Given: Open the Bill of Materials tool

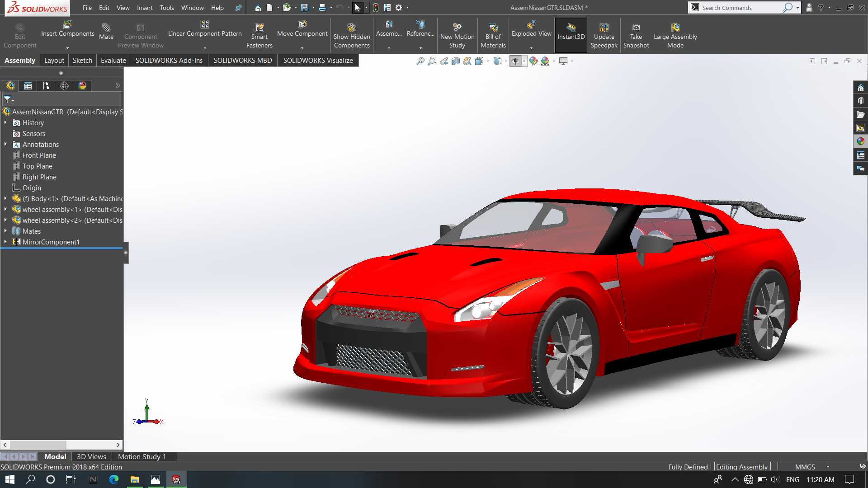Looking at the screenshot, I should pos(493,36).
